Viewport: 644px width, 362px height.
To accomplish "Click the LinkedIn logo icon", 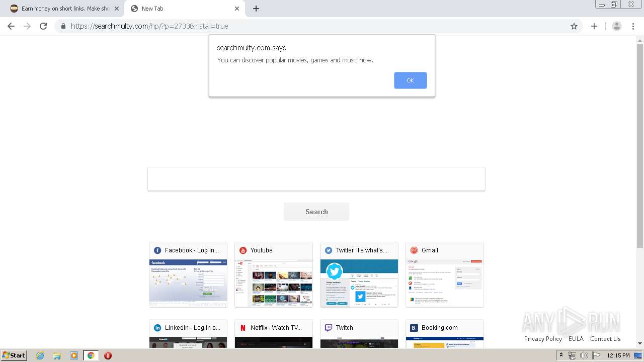I will click(x=157, y=328).
